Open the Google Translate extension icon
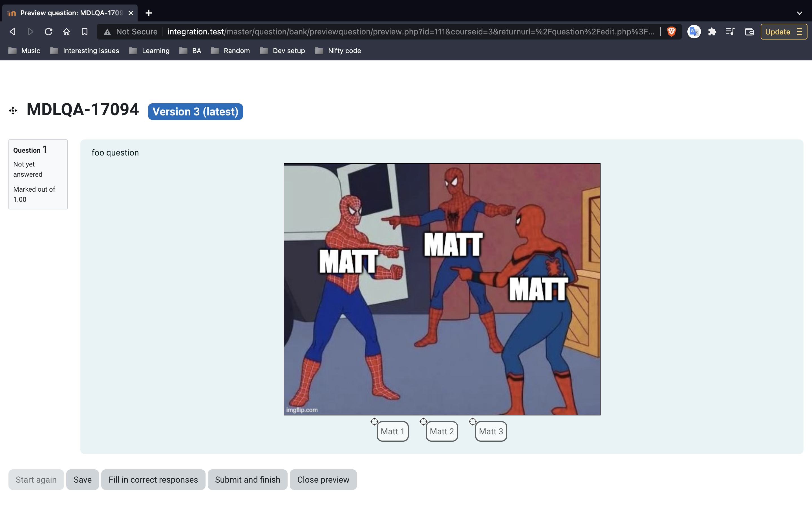812x508 pixels. pos(694,32)
